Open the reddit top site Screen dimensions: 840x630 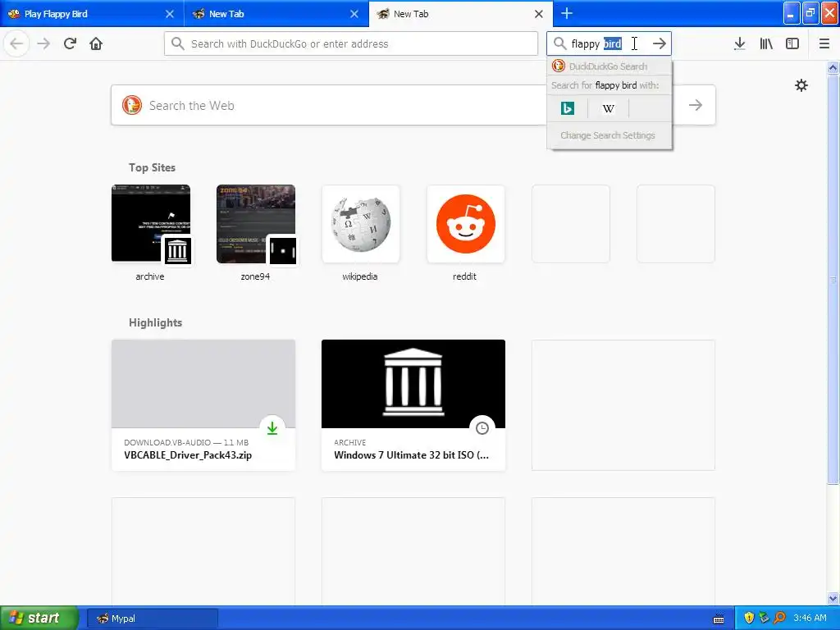click(x=466, y=233)
